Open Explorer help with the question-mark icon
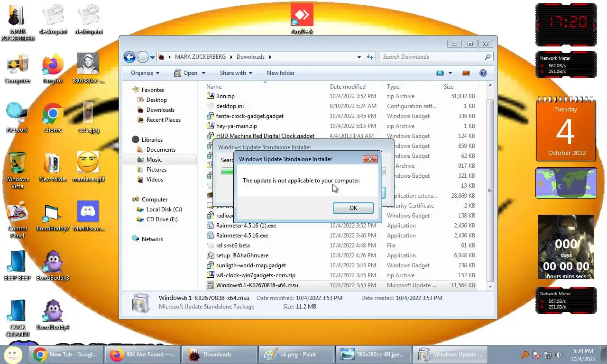The height and width of the screenshot is (364, 607). [x=483, y=73]
